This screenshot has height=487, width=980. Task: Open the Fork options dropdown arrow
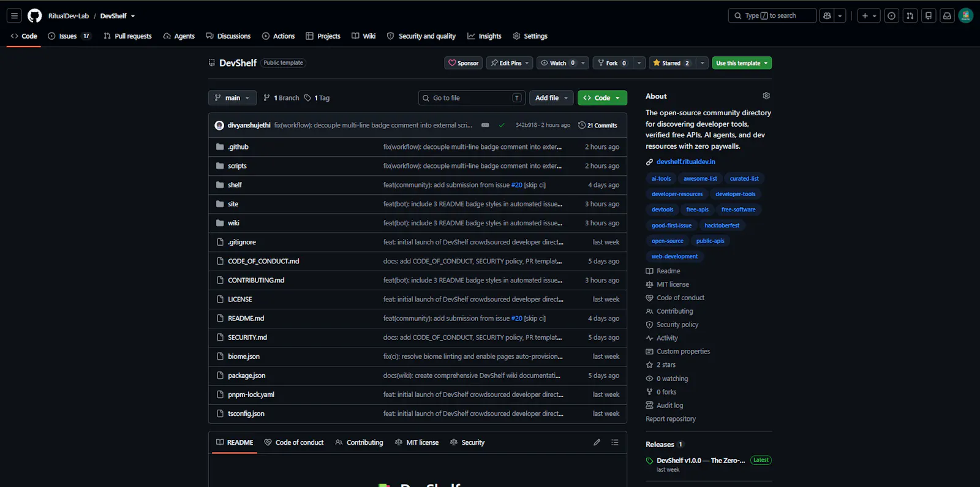coord(639,63)
